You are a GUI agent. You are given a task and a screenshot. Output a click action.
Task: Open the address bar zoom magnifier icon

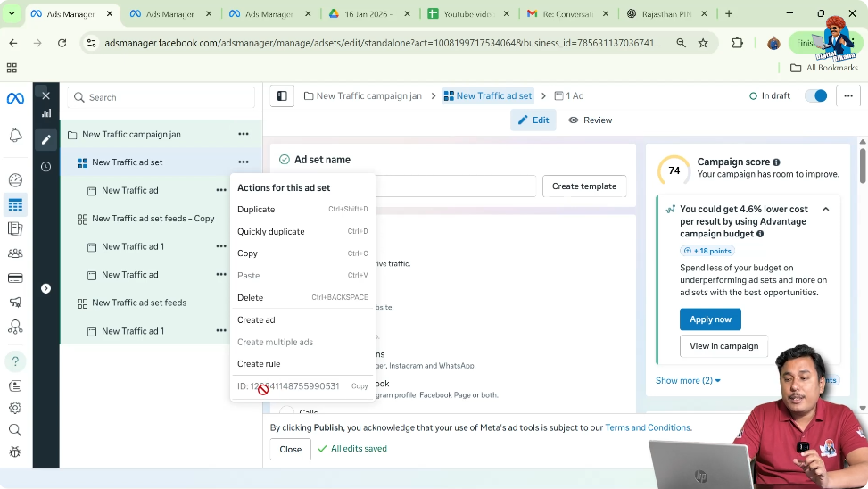[681, 43]
